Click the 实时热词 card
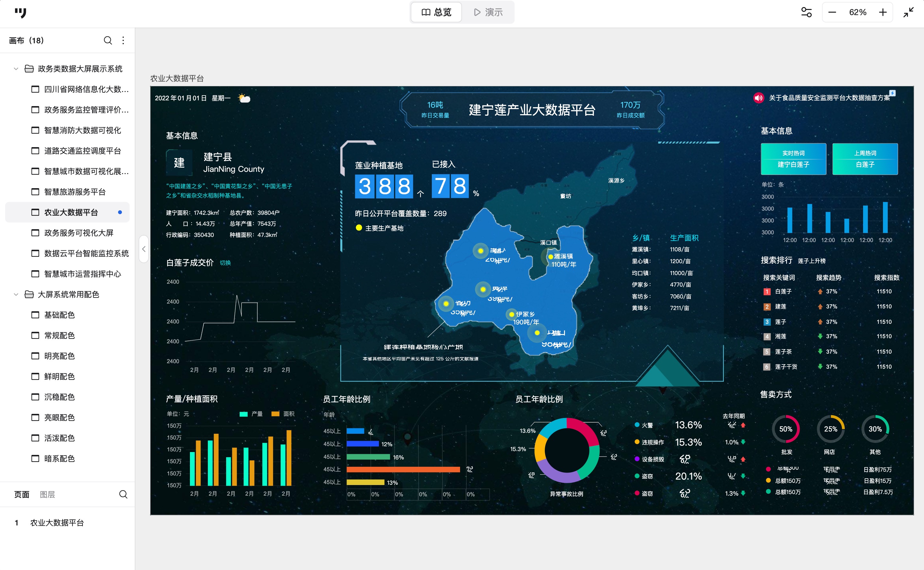924x570 pixels. (x=793, y=159)
